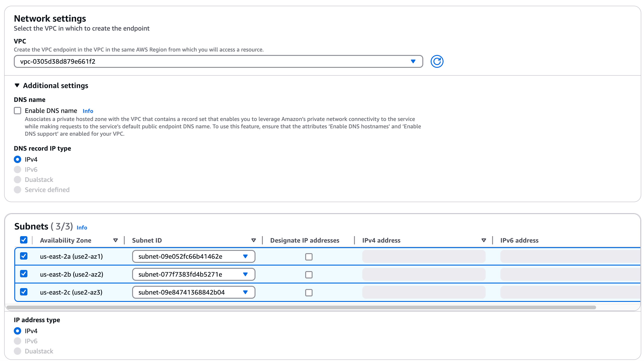The width and height of the screenshot is (644, 361).
Task: Uncheck the us-east-2b subnet row
Action: (x=24, y=274)
